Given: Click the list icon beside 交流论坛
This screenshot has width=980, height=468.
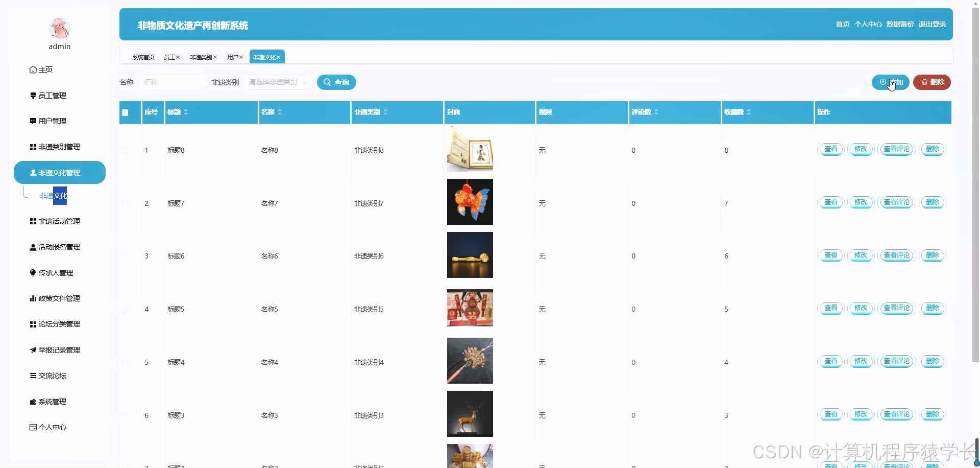Looking at the screenshot, I should coord(33,376).
